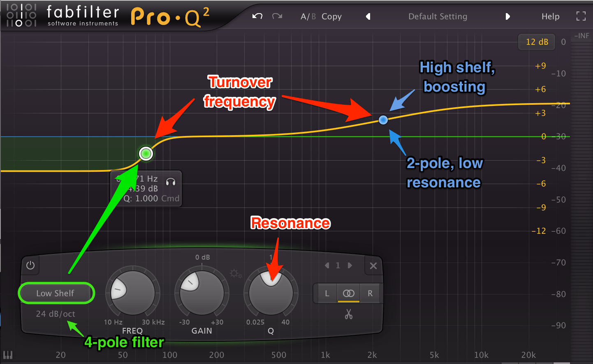Screen dimensions: 593x364
Task: Select the blue high shelf band node
Action: [383, 120]
